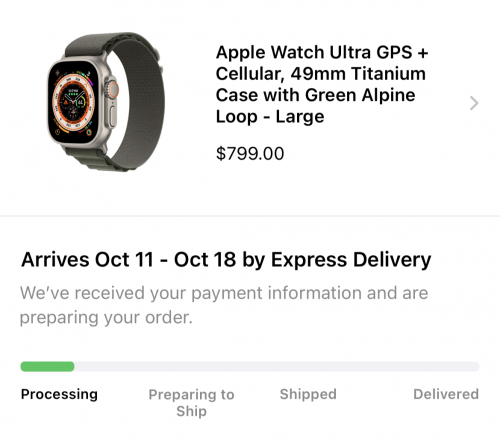Image resolution: width=500 pixels, height=441 pixels.
Task: Click the gray unfilled progress track
Action: click(277, 366)
